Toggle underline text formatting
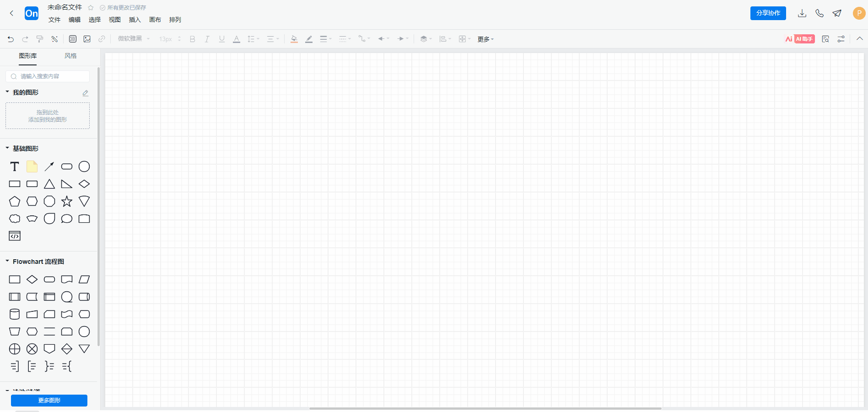This screenshot has height=412, width=868. (222, 39)
